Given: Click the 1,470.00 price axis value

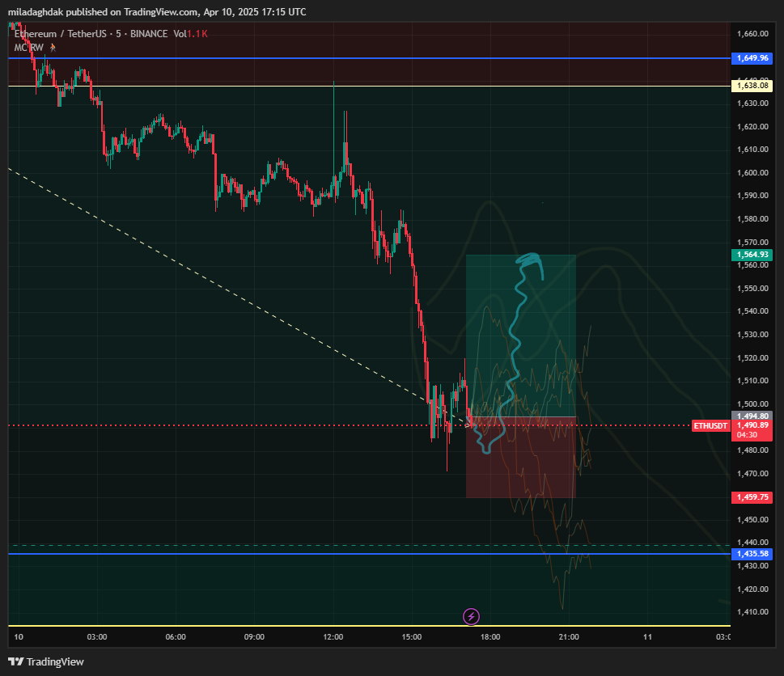Looking at the screenshot, I should point(752,473).
